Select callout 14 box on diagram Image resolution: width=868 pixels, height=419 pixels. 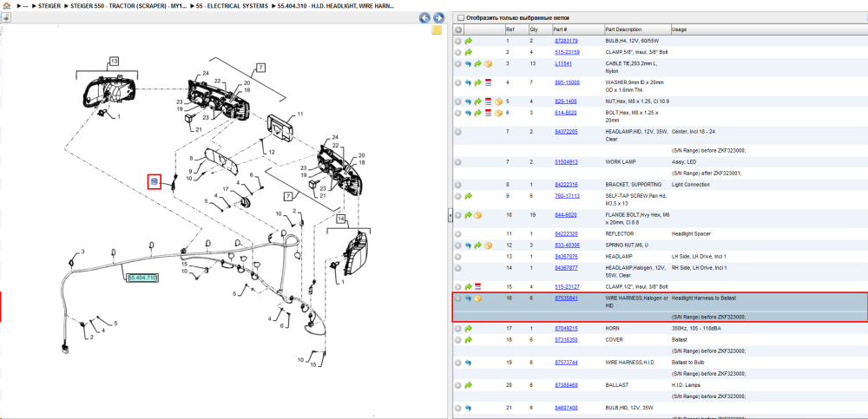(x=340, y=218)
